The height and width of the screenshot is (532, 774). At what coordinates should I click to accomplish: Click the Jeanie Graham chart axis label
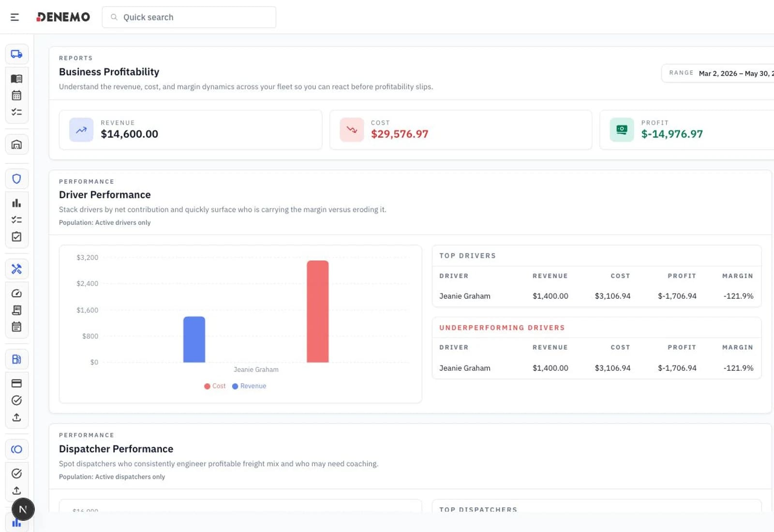(x=256, y=369)
